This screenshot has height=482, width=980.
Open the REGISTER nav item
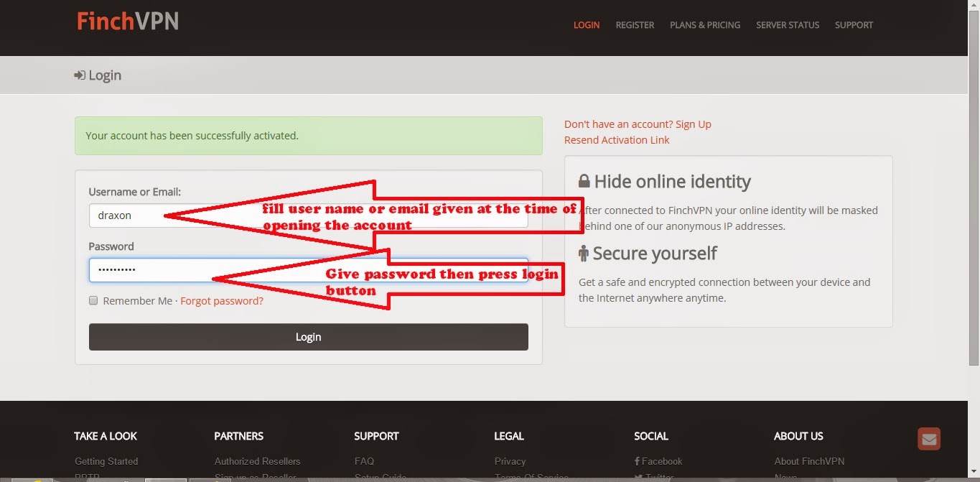(635, 25)
